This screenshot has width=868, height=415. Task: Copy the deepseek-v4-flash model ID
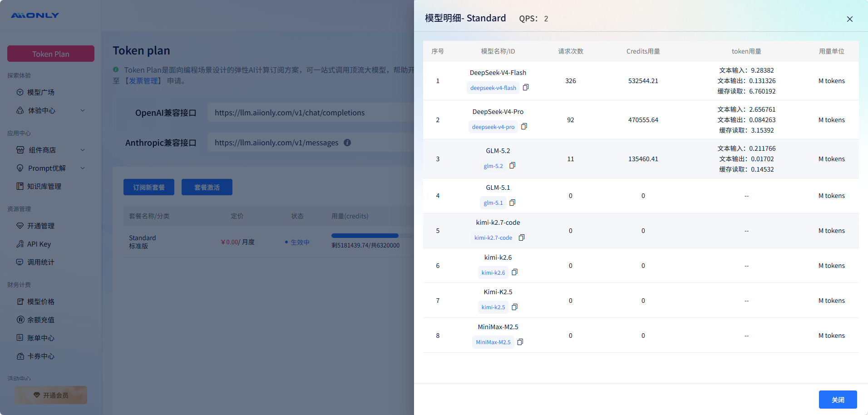coord(526,87)
